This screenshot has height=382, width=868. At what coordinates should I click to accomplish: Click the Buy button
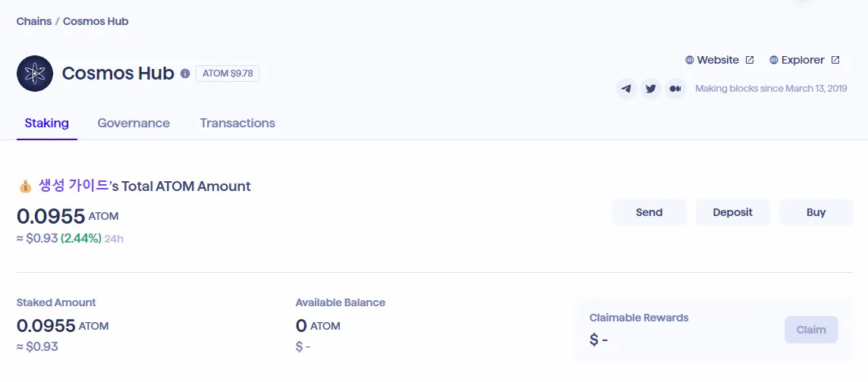pyautogui.click(x=816, y=212)
